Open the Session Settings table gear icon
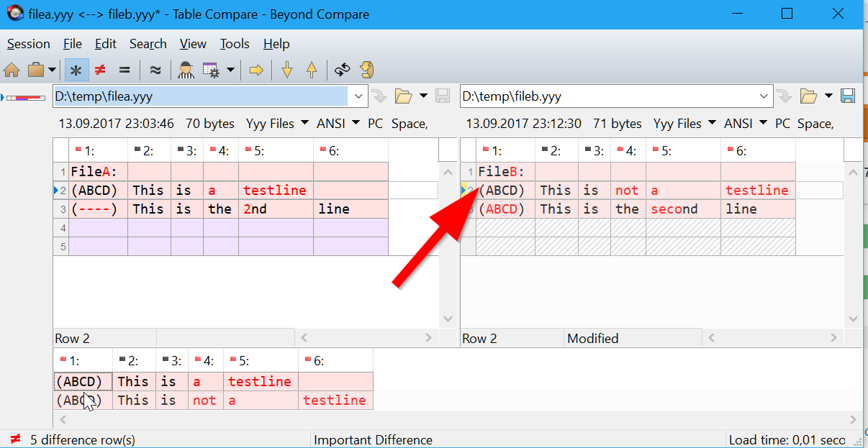Screen dimensions: 868x448 click(x=210, y=70)
